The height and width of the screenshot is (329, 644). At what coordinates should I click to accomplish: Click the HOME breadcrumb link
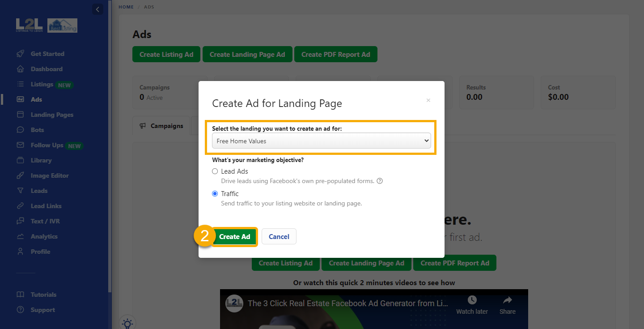[126, 7]
